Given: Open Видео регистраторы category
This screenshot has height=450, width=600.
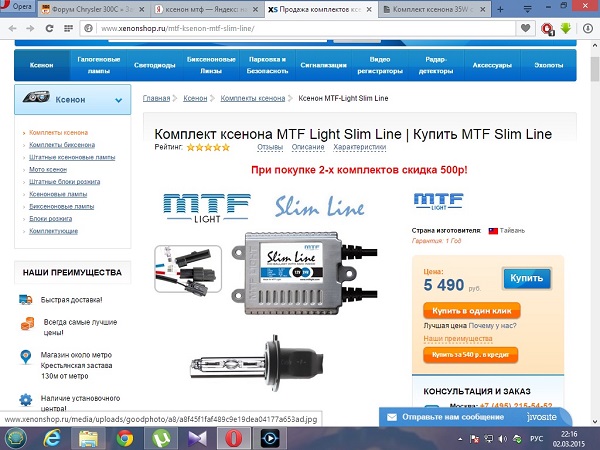Looking at the screenshot, I should [380, 65].
